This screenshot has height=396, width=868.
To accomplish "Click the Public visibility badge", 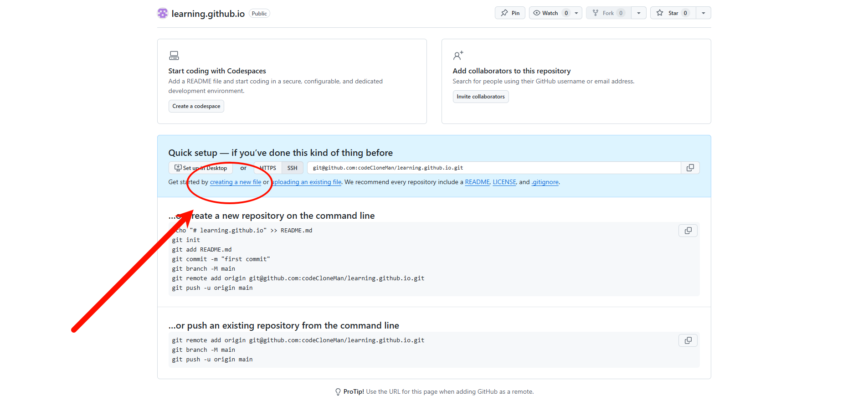I will click(x=259, y=13).
